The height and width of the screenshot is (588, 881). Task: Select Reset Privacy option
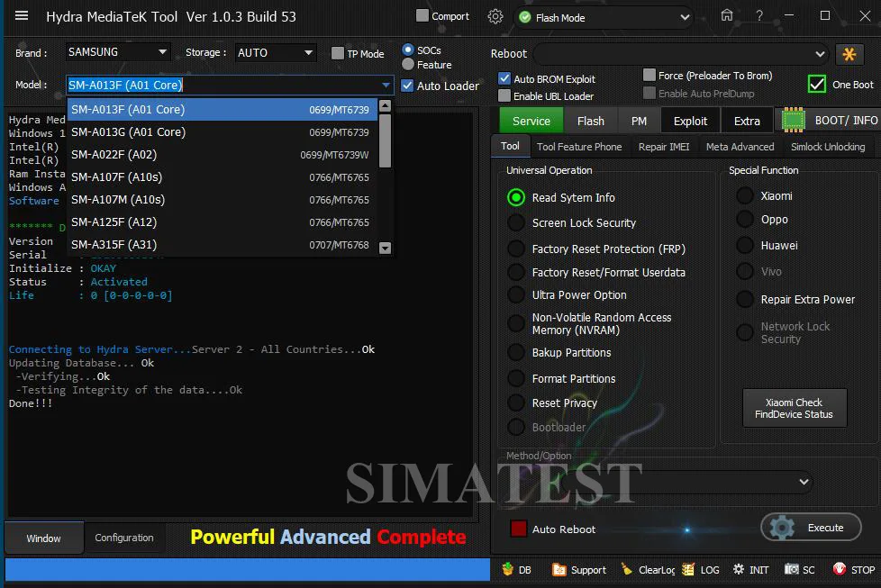(516, 403)
